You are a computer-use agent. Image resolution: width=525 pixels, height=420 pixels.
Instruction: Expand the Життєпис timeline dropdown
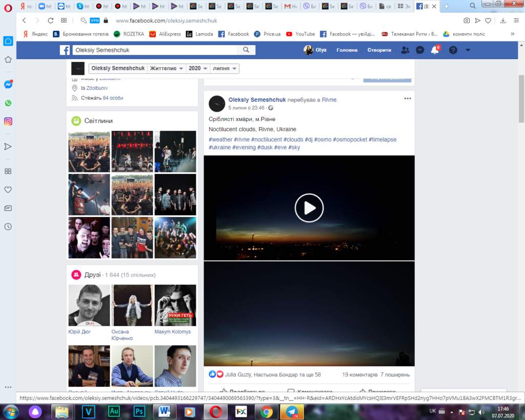[x=167, y=69]
